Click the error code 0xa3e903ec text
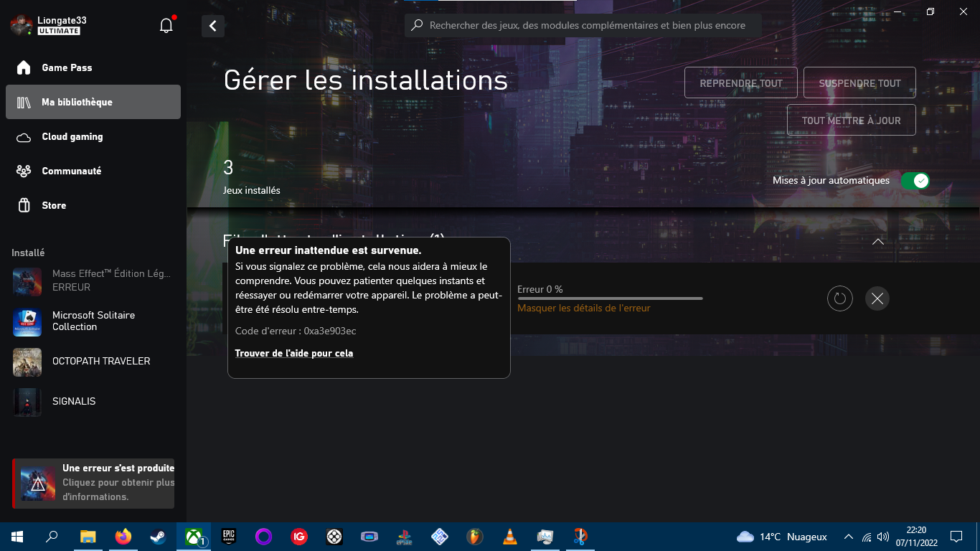This screenshot has width=980, height=551. point(330,331)
